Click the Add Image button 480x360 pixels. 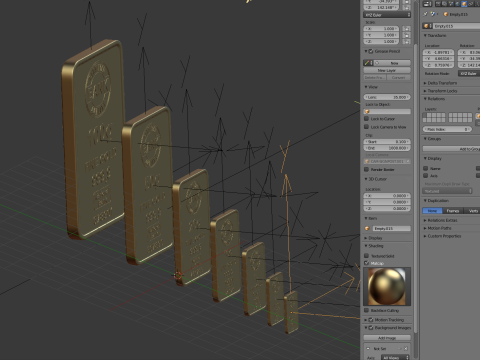pyautogui.click(x=387, y=338)
